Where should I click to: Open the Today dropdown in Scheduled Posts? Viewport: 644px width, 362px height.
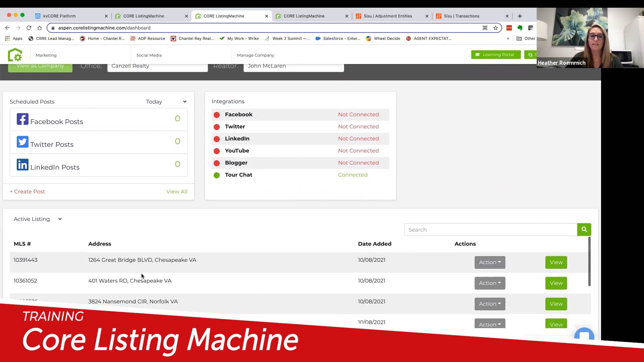(x=166, y=102)
